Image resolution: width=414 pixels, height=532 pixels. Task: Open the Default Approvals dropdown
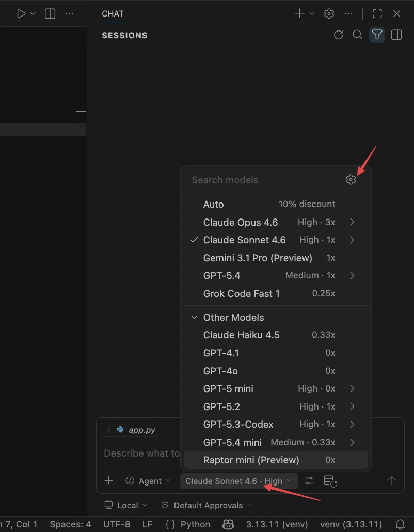tap(208, 505)
